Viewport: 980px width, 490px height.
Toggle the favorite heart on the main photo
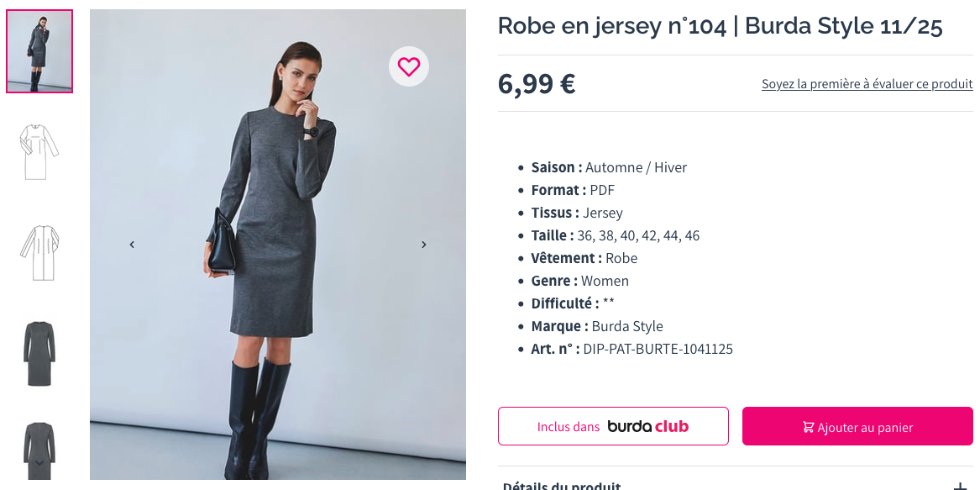409,66
